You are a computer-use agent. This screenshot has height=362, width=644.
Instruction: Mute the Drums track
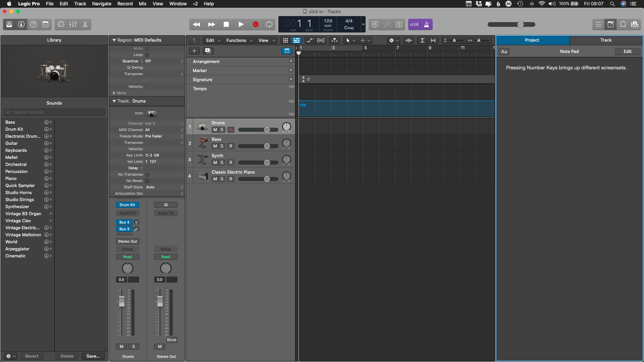(x=215, y=130)
